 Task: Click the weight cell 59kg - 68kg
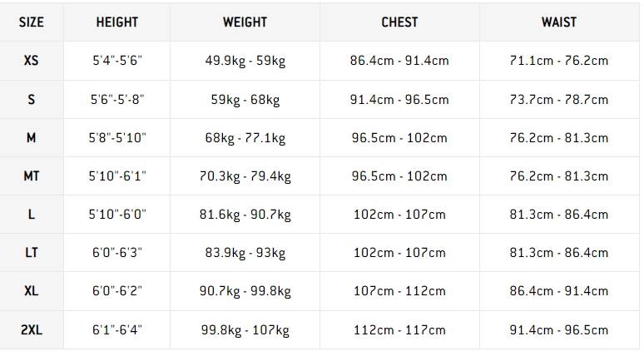point(245,100)
